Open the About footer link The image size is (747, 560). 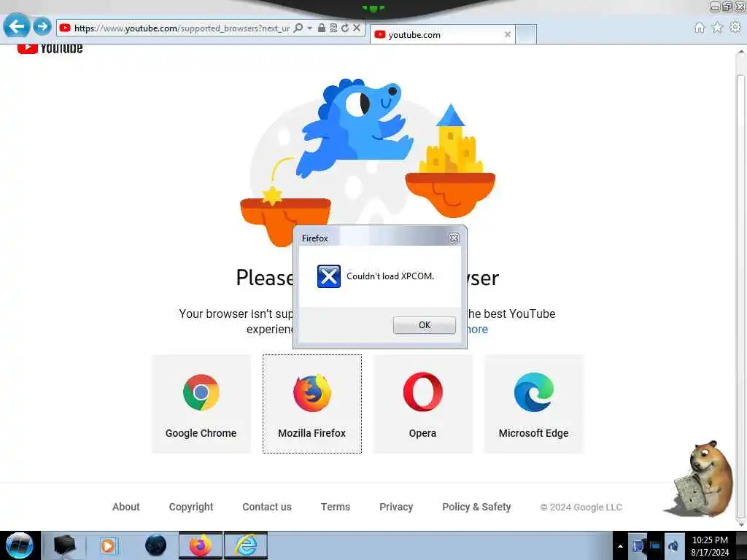click(126, 507)
